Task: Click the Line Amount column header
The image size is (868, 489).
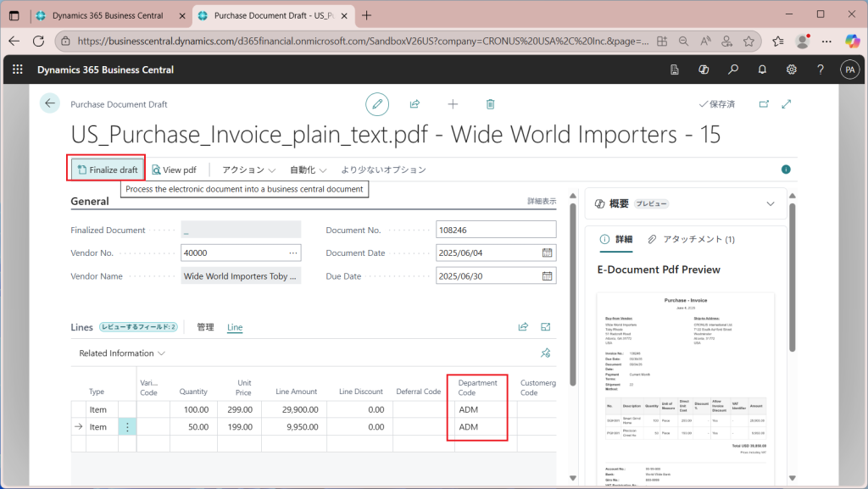Action: coord(296,392)
